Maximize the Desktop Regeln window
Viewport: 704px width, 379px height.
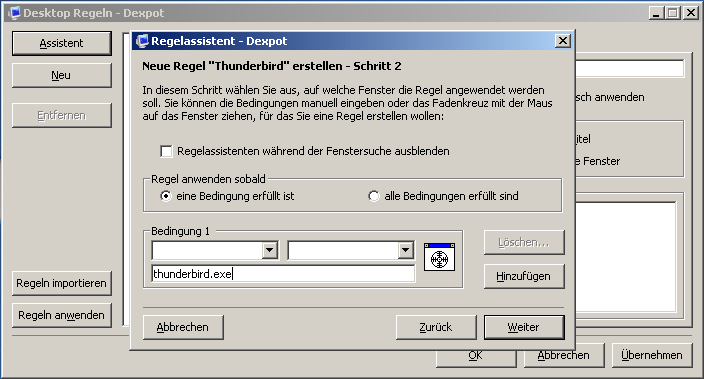(673, 13)
